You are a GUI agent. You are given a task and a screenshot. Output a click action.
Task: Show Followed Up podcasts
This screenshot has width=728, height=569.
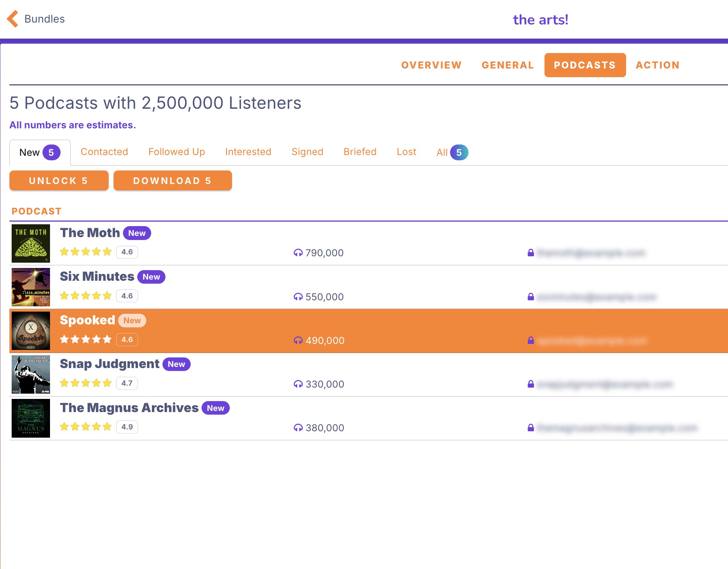click(176, 152)
